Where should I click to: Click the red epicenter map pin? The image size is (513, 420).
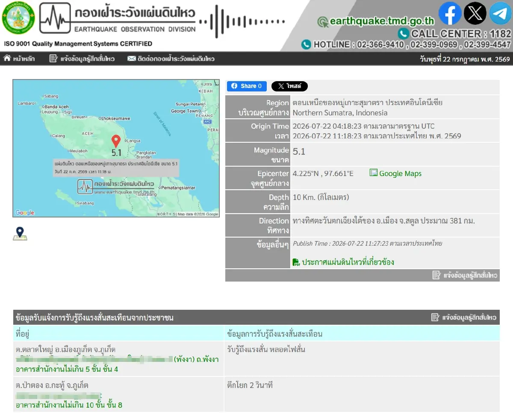click(x=116, y=141)
